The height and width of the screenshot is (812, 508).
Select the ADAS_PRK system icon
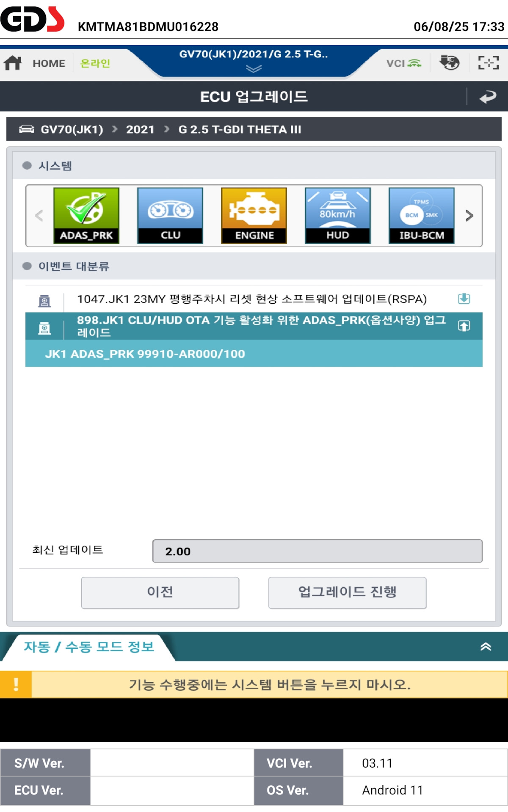click(86, 216)
